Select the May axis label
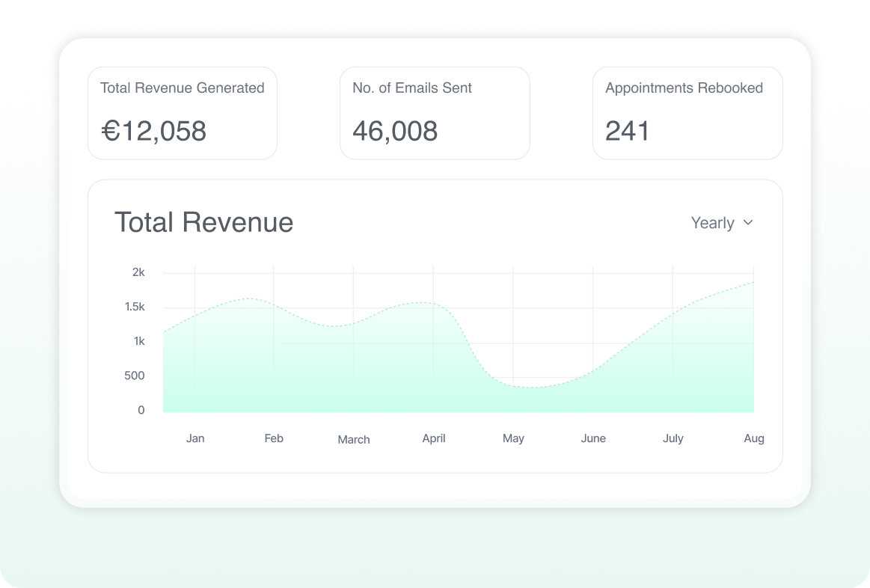This screenshot has height=588, width=870. [x=513, y=438]
